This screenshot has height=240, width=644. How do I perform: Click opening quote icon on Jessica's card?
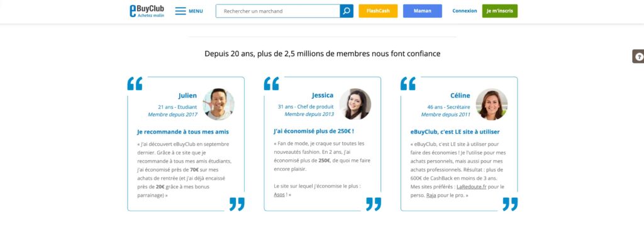point(271,84)
